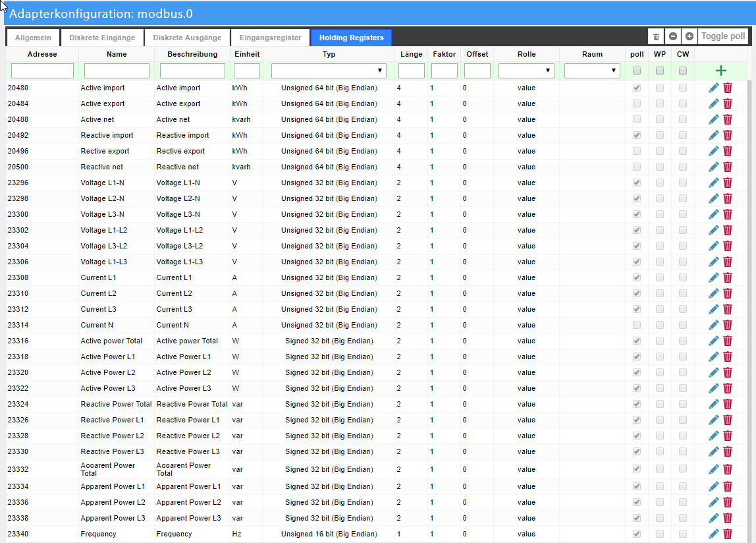Image resolution: width=756 pixels, height=543 pixels.
Task: Delete the Reactive Power Total row
Action: point(728,404)
